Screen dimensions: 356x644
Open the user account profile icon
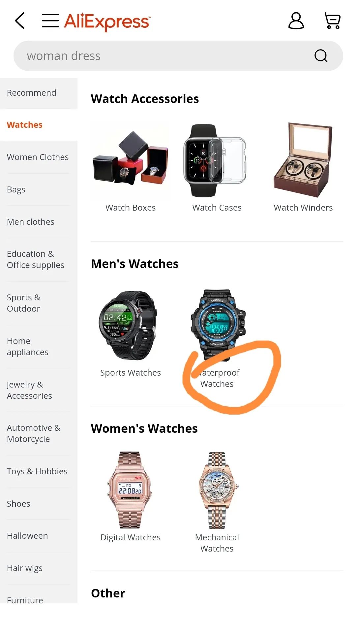(x=296, y=21)
